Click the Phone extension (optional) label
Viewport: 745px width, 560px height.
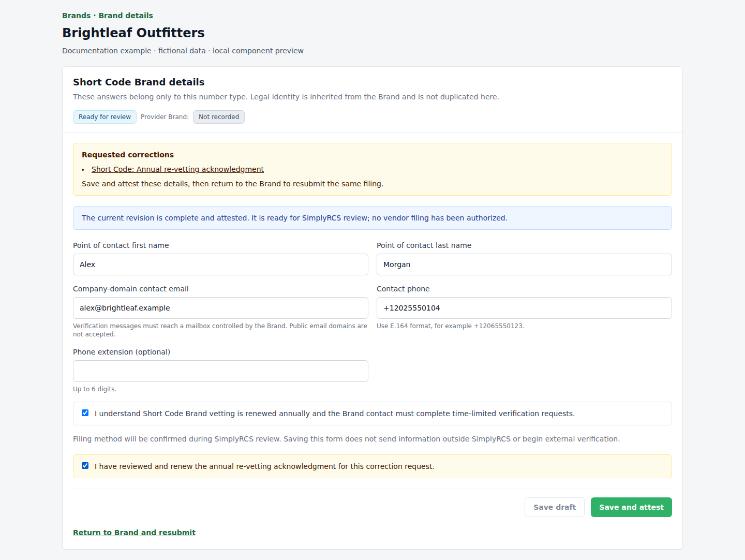point(122,352)
